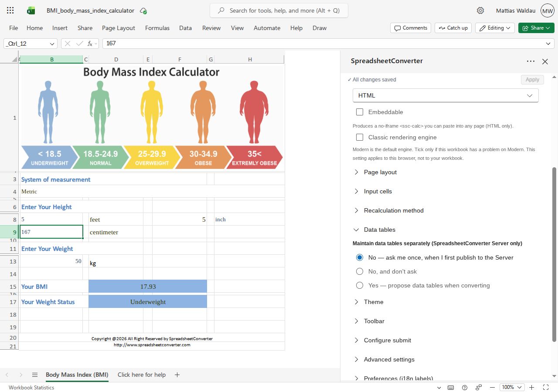Select 'No, and don't ask' radio option
The height and width of the screenshot is (392, 558).
(360, 271)
